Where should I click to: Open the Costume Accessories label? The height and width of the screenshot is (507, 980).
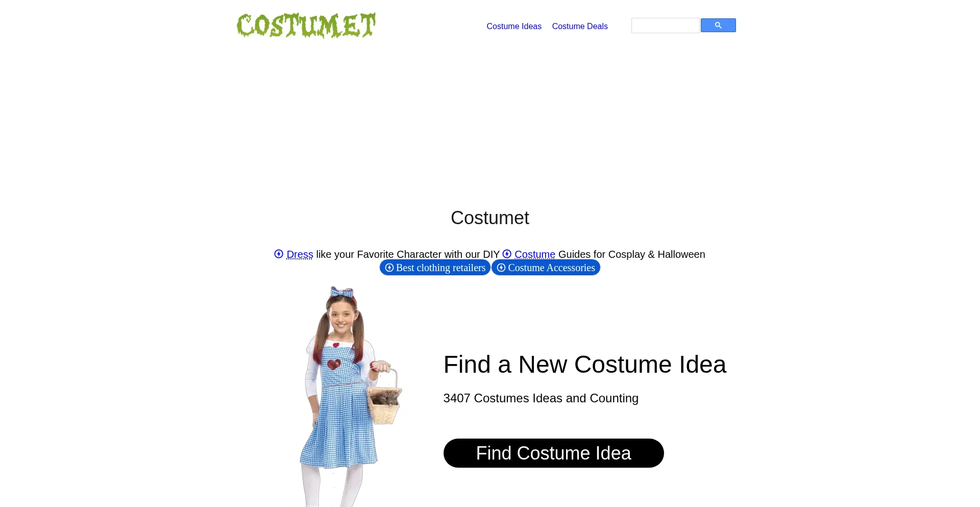(x=551, y=268)
